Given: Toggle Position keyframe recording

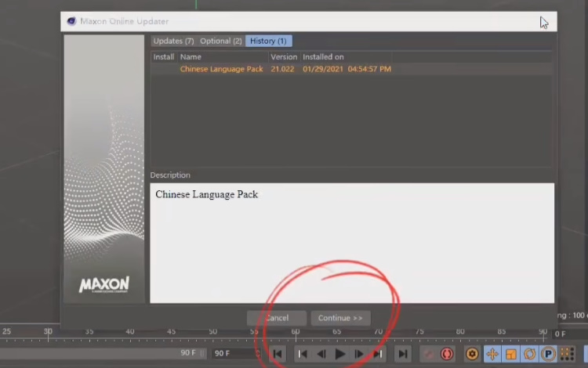Looking at the screenshot, I should pos(492,354).
